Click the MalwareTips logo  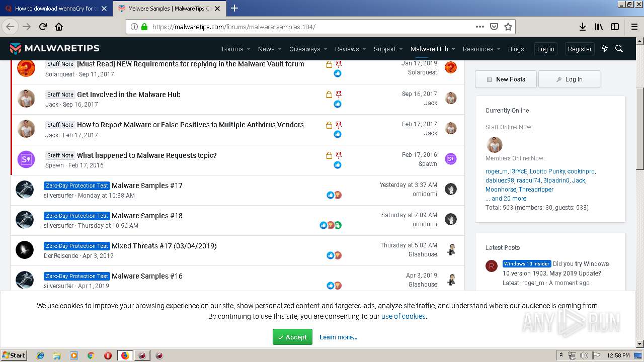(x=55, y=48)
